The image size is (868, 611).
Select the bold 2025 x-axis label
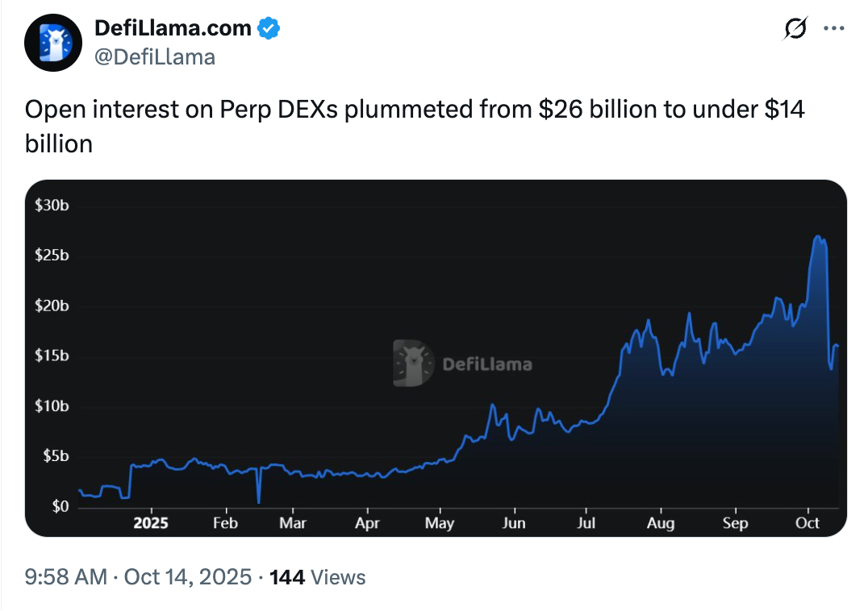click(150, 522)
